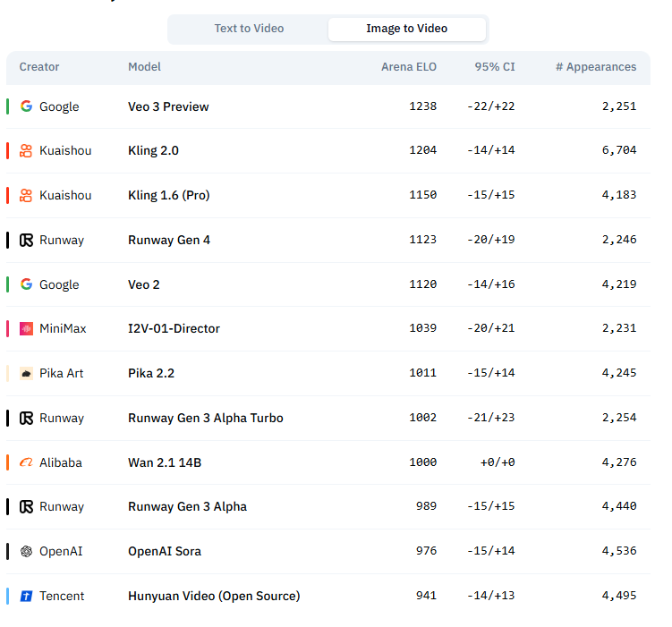Click the Kuaishou logo in Kling 2.0 row

[x=26, y=151]
